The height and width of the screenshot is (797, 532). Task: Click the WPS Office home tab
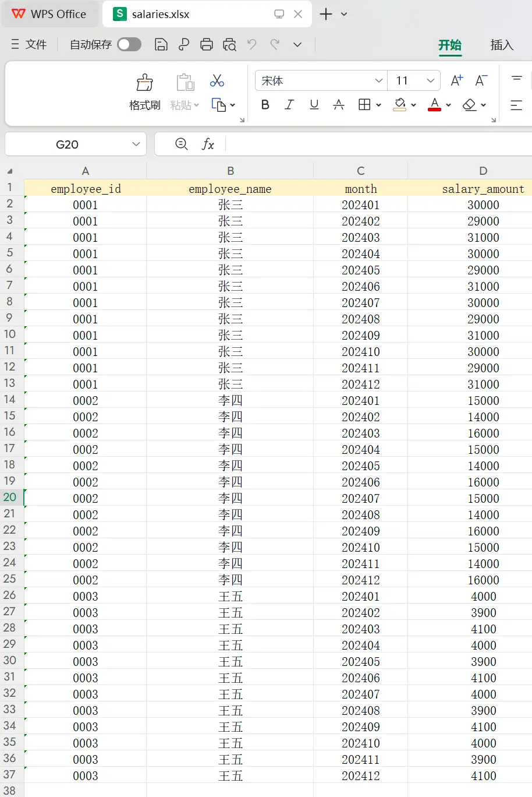[x=49, y=14]
